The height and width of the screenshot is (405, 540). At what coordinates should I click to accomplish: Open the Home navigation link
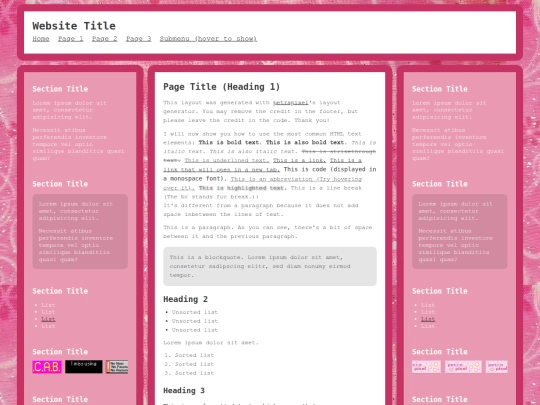[41, 39]
